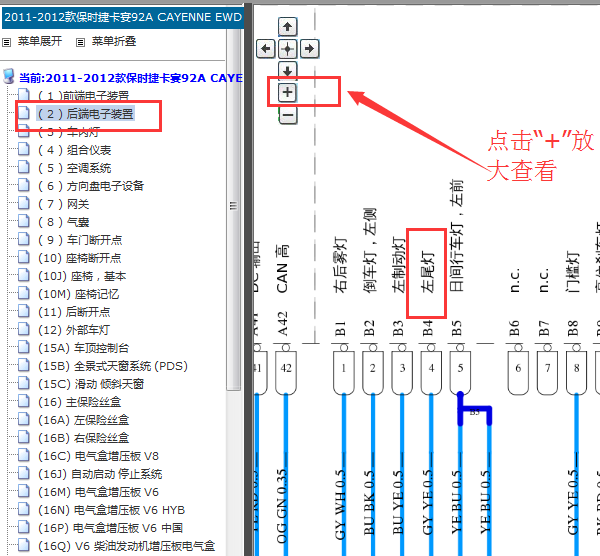The width and height of the screenshot is (600, 556).
Task: Open (16J) 自动启动 停止系统 diagram
Action: pos(100,474)
